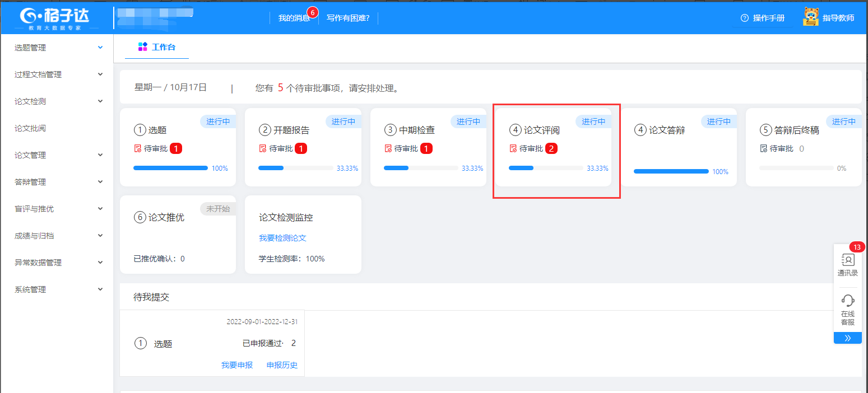Click the 操作手册 help icon
The width and height of the screenshot is (868, 393).
click(x=745, y=18)
